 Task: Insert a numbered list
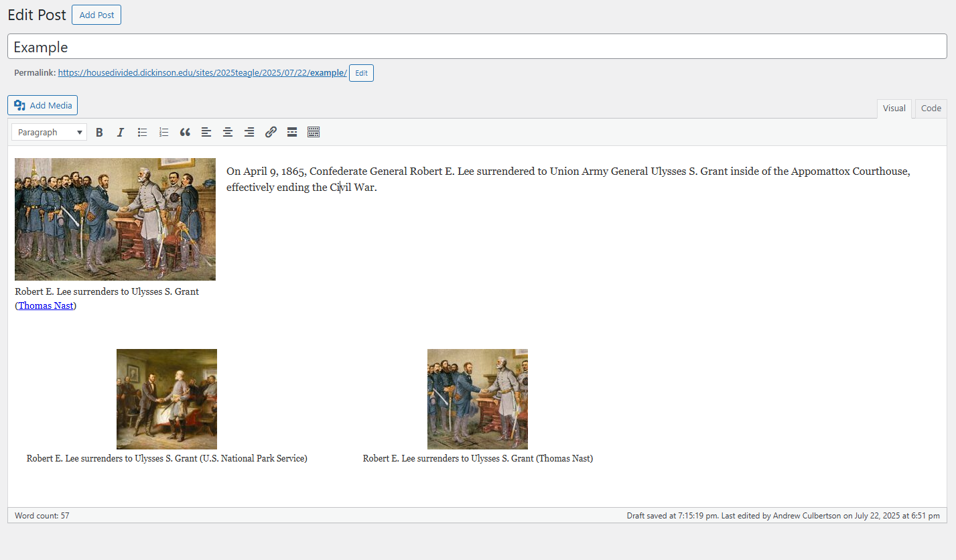163,132
